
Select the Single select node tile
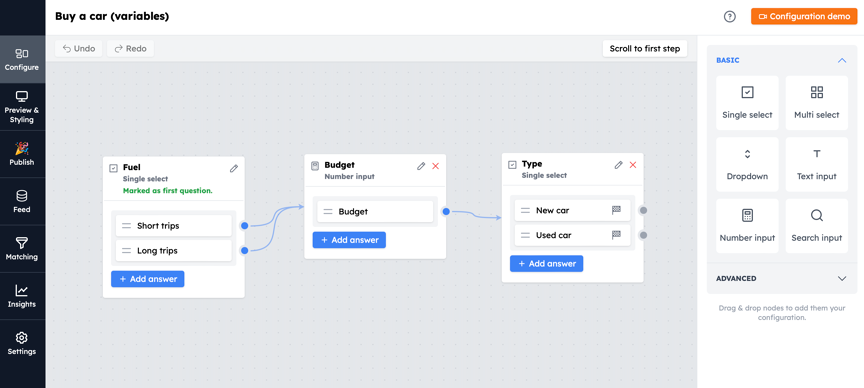point(747,103)
